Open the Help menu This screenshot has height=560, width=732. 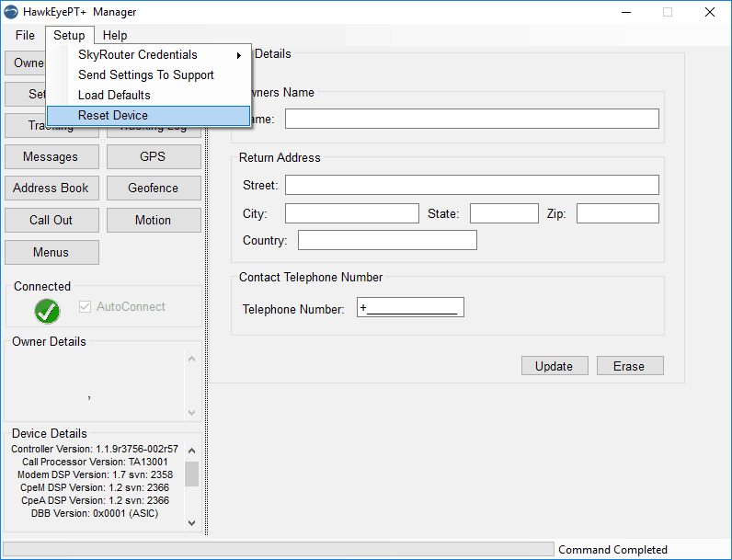pyautogui.click(x=115, y=36)
